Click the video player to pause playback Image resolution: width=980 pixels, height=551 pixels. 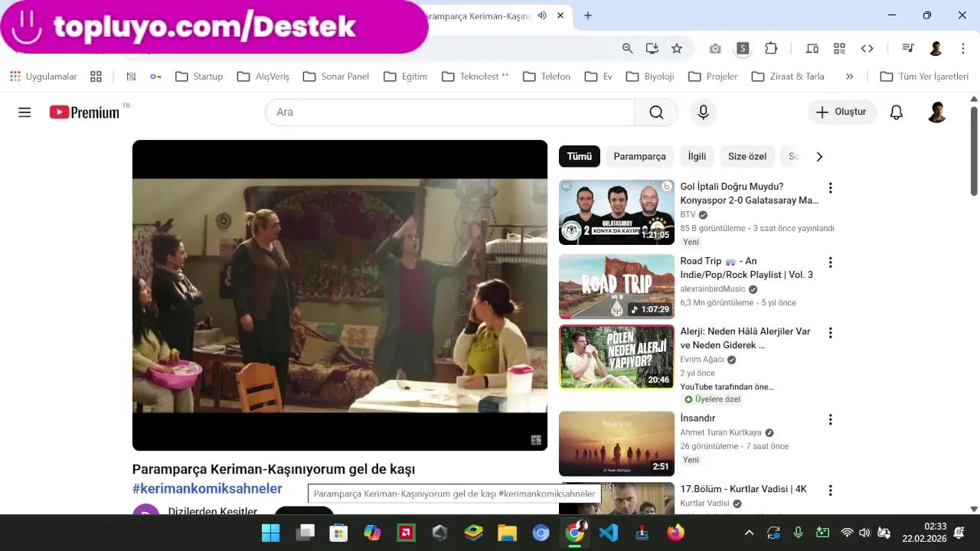click(x=340, y=295)
